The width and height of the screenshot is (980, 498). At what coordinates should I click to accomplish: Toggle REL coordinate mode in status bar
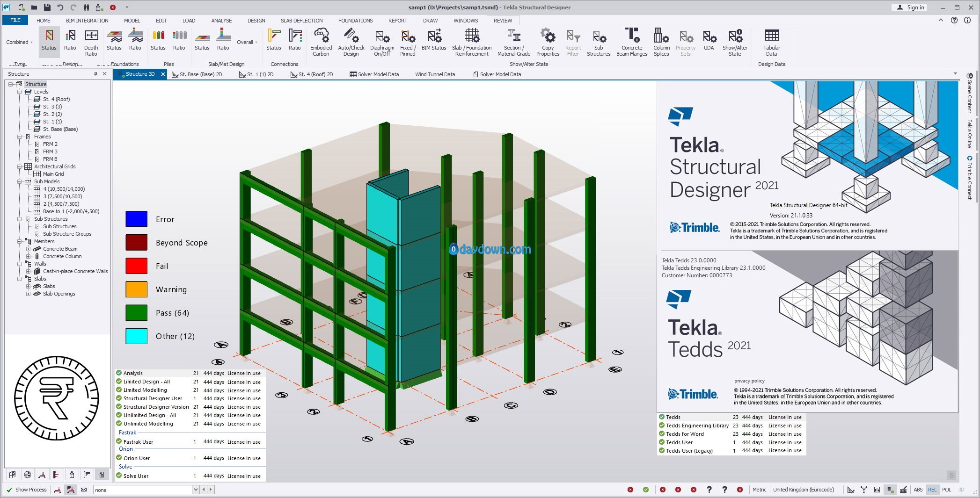tap(932, 490)
